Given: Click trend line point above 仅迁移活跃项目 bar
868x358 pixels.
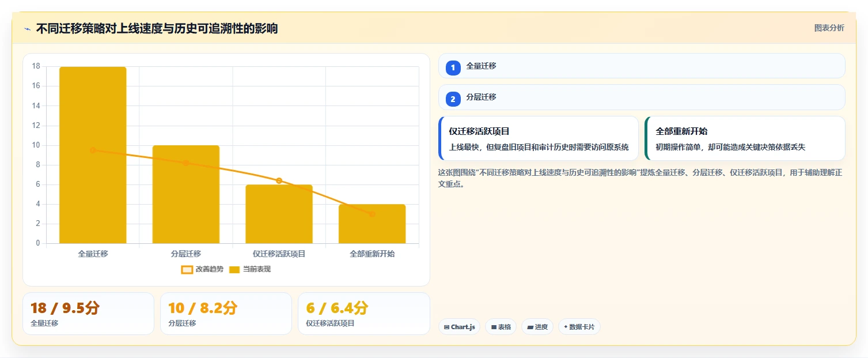Looking at the screenshot, I should click(279, 180).
